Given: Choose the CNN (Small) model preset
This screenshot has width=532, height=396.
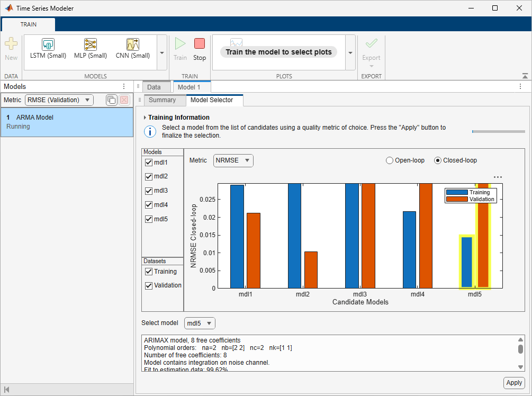Looking at the screenshot, I should [x=132, y=48].
